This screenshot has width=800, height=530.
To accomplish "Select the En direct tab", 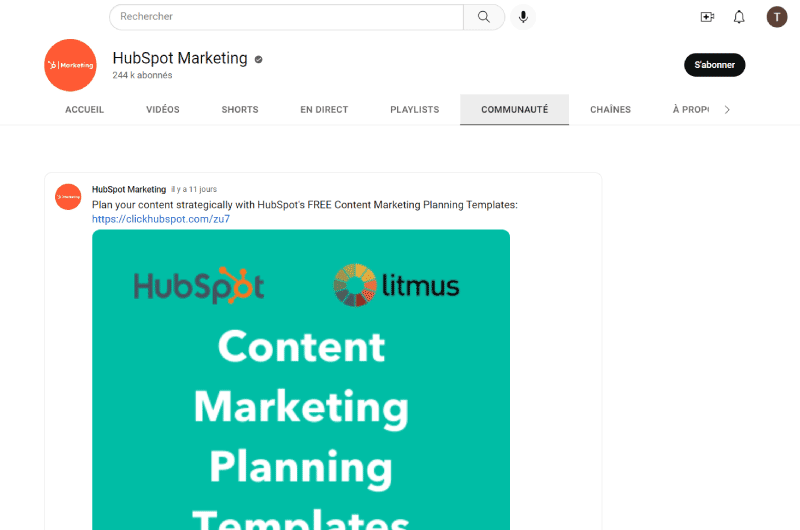I will (324, 110).
